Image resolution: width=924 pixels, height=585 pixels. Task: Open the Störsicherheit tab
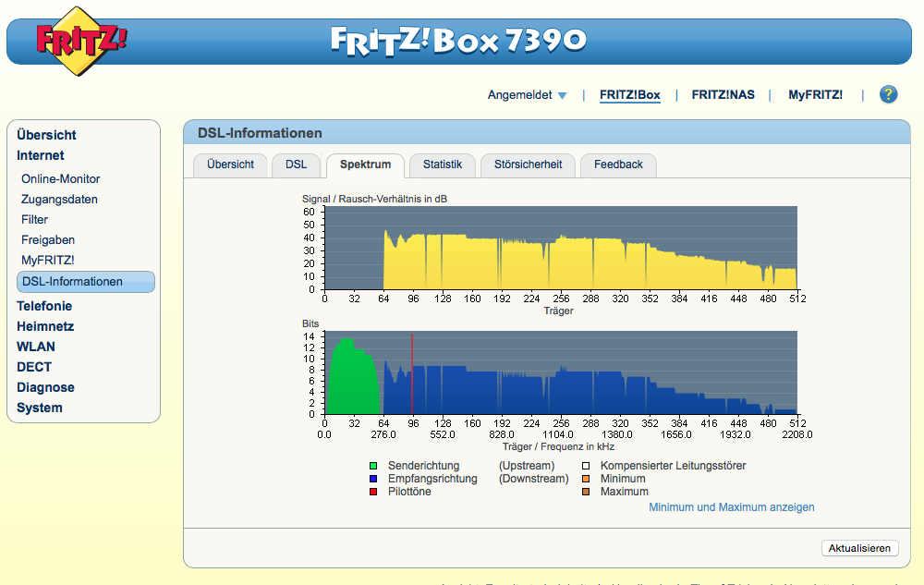coord(528,165)
